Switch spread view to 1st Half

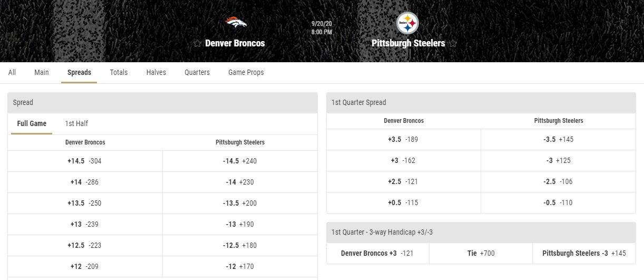point(76,123)
